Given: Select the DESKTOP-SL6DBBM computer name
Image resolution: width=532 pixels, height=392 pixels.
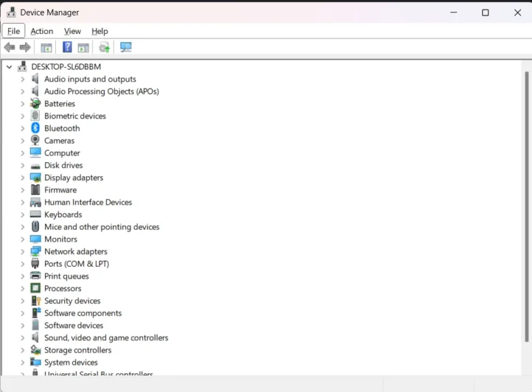Looking at the screenshot, I should click(x=66, y=67).
